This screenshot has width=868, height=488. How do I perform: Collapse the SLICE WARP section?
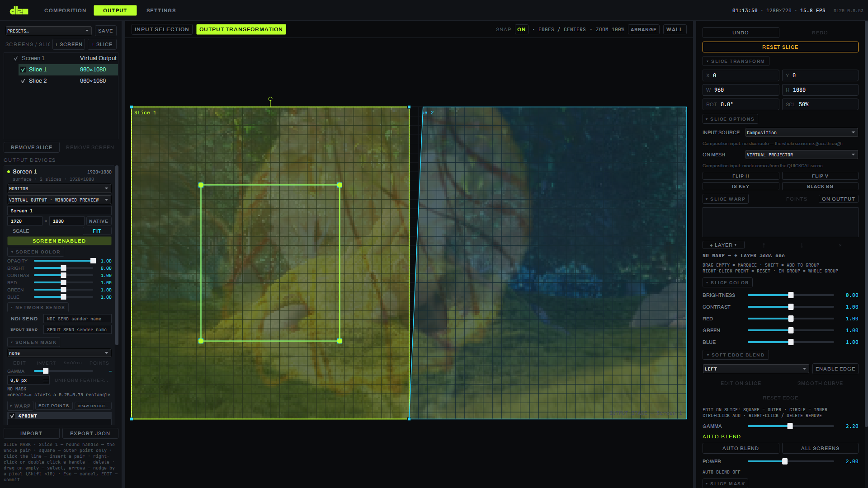click(726, 199)
